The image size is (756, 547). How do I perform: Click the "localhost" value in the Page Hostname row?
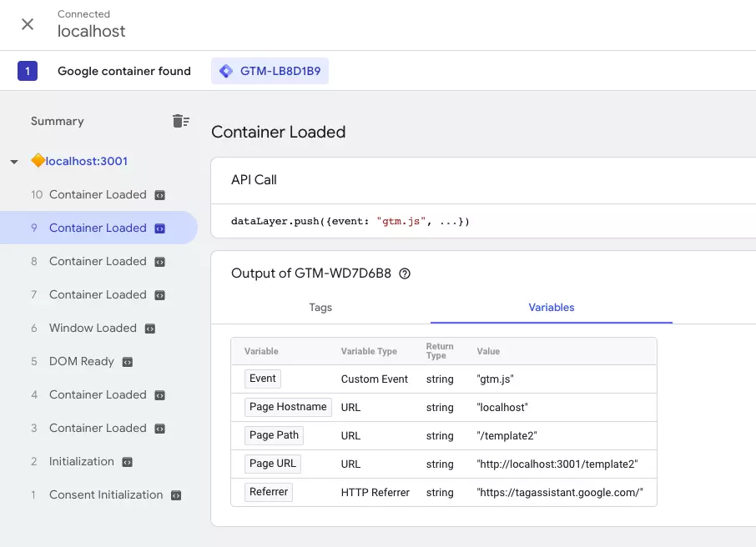click(502, 408)
